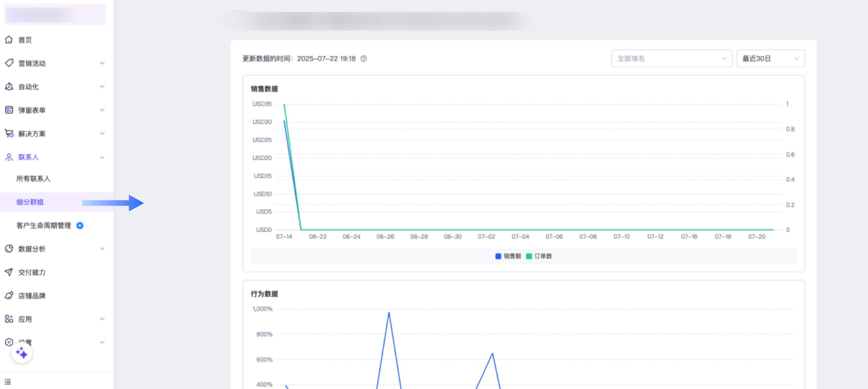
Task: Click the marketing campaigns tag icon
Action: 9,63
